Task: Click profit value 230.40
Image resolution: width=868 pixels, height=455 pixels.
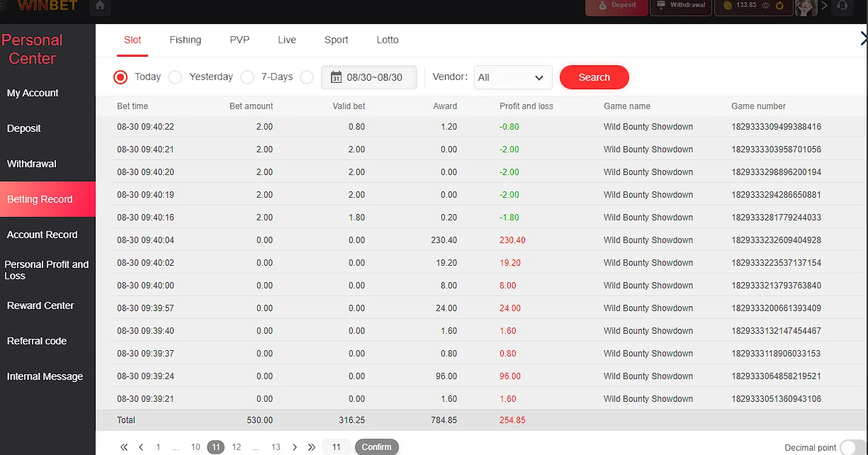Action: tap(512, 240)
